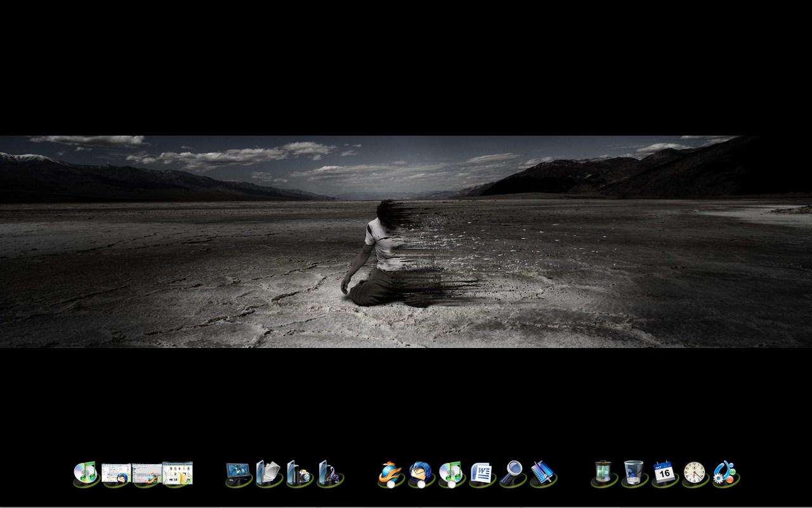Viewport: 812px width, 508px height.
Task: Launch Thunderbird mail from the dock
Action: [x=420, y=474]
